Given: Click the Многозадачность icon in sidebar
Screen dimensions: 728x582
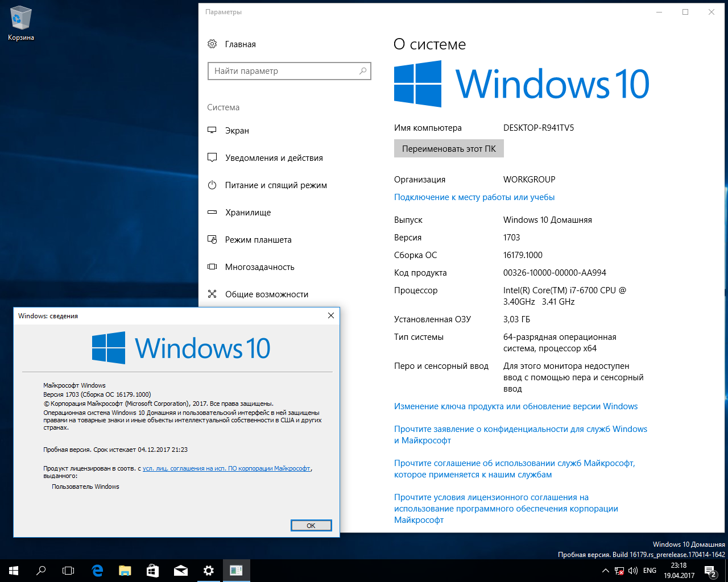Looking at the screenshot, I should 212,267.
